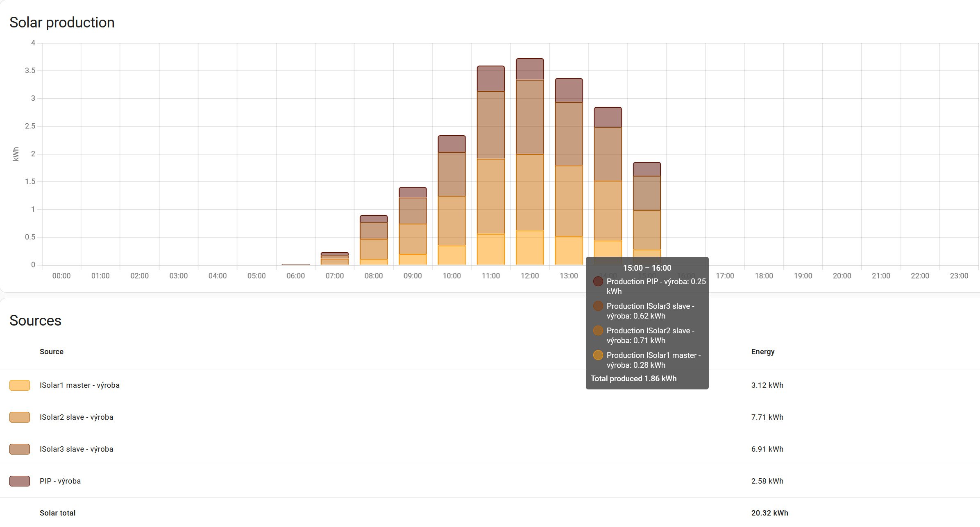Screen dimensions: 980x527
Task: Click the 'Sources' card title
Action: coord(35,321)
